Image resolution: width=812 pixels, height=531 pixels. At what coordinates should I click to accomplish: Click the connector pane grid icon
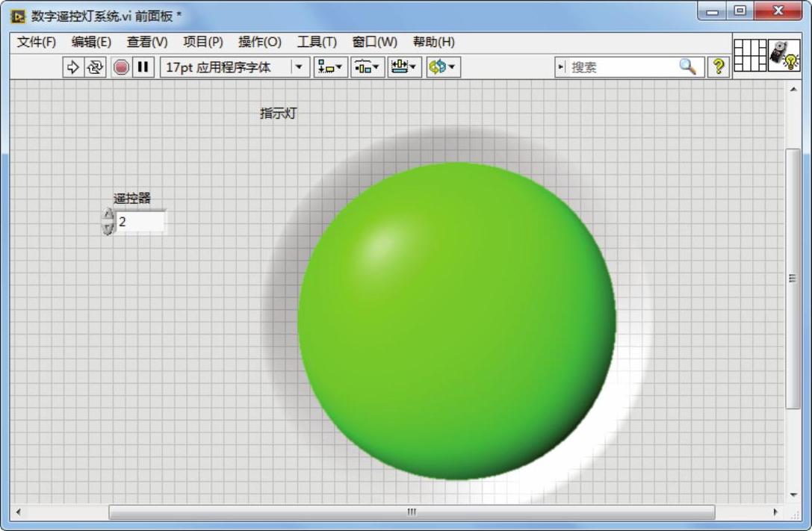[751, 55]
